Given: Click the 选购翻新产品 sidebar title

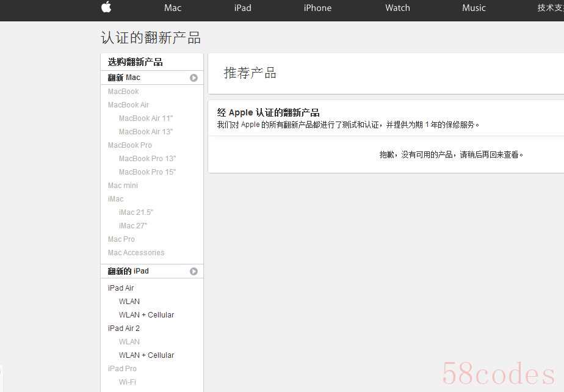Looking at the screenshot, I should click(x=136, y=62).
